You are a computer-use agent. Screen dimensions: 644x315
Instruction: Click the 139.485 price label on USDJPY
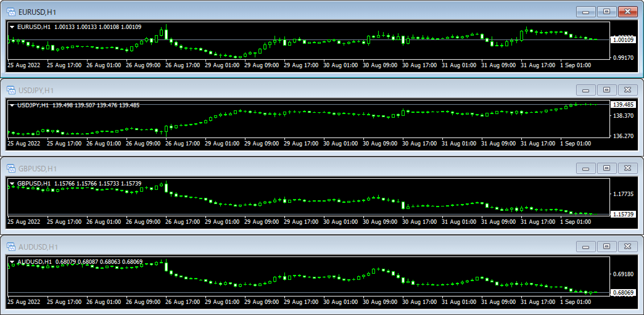tap(623, 105)
